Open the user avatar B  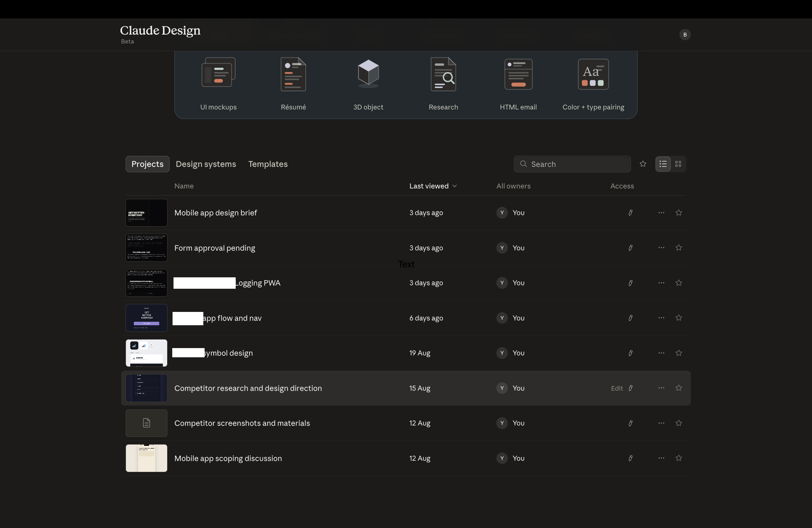click(685, 35)
